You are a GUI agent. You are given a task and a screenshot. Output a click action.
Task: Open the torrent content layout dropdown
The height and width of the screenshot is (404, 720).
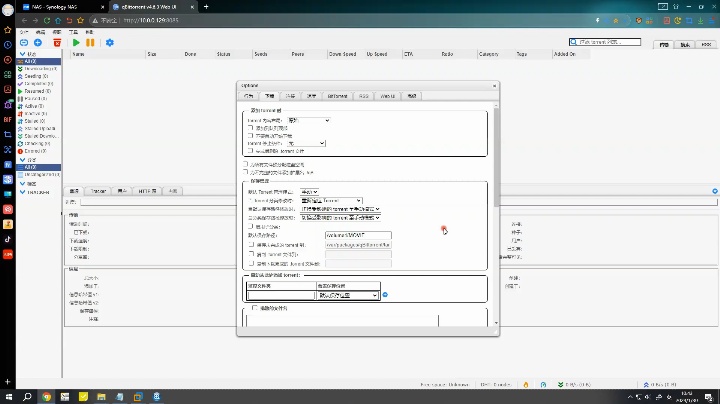click(309, 120)
